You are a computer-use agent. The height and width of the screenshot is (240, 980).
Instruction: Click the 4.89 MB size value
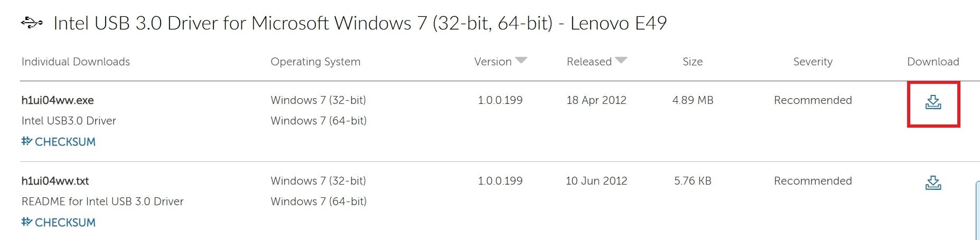click(x=693, y=100)
